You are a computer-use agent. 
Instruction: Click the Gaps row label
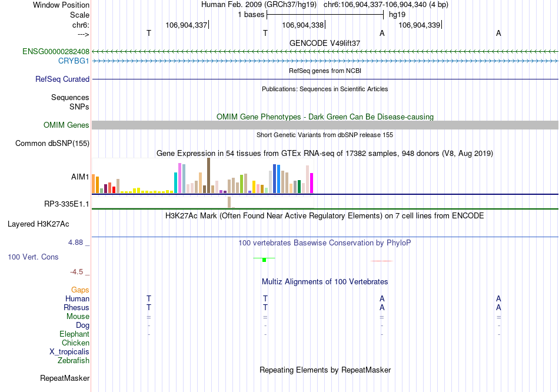click(x=80, y=290)
